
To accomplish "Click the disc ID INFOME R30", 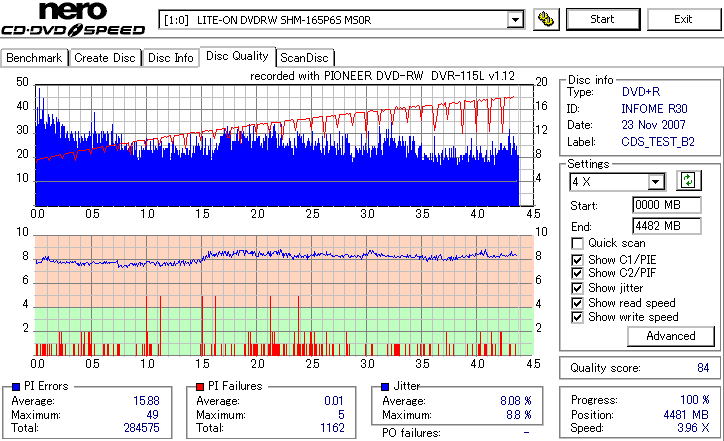I will (x=654, y=109).
